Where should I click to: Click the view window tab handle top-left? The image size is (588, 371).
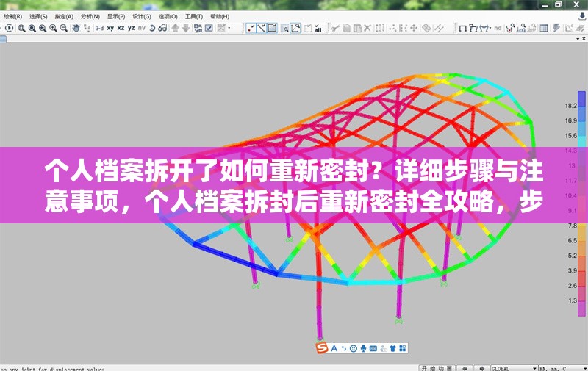[x=3, y=39]
